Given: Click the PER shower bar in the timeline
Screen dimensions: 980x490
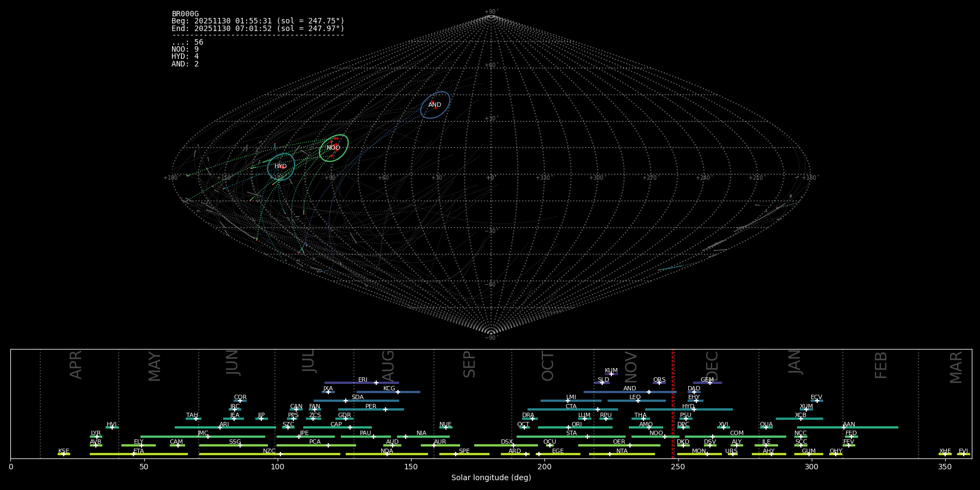Looking at the screenshot, I should (x=370, y=409).
